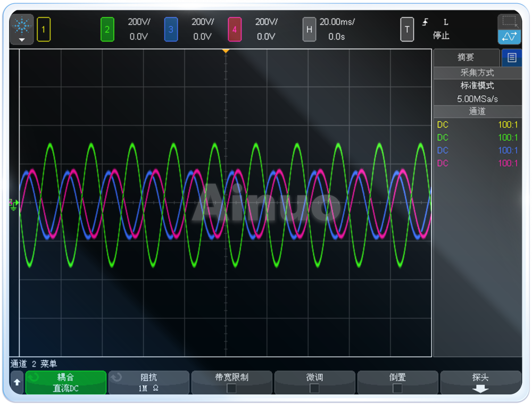The height and width of the screenshot is (404, 532).
Task: Click the 0.0s delay value
Action: 337,37
